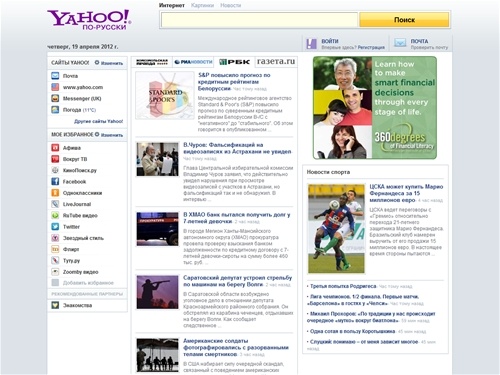Click the www.yahoo.com flag icon
500x375 pixels.
coord(55,87)
